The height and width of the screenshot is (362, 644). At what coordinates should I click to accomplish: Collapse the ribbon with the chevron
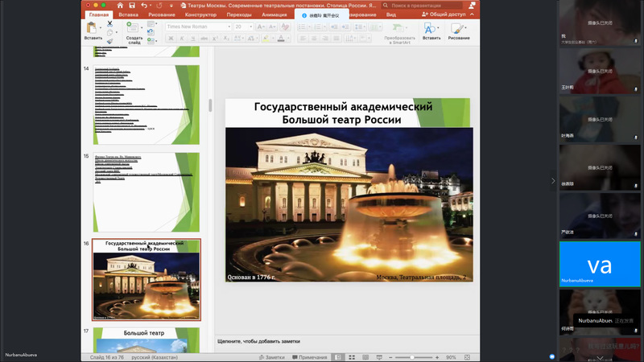point(472,14)
